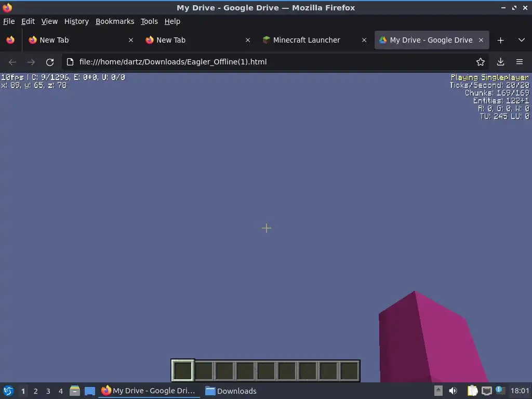The width and height of the screenshot is (532, 399).
Task: Open the Tools menu
Action: pos(149,21)
